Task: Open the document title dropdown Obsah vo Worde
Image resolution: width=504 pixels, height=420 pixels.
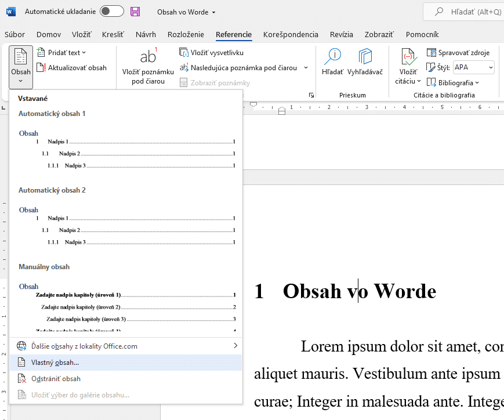Action: pyautogui.click(x=186, y=12)
